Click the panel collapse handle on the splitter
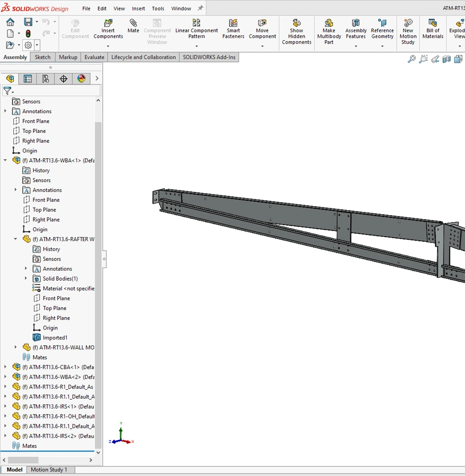This screenshot has width=465, height=476. (x=104, y=259)
